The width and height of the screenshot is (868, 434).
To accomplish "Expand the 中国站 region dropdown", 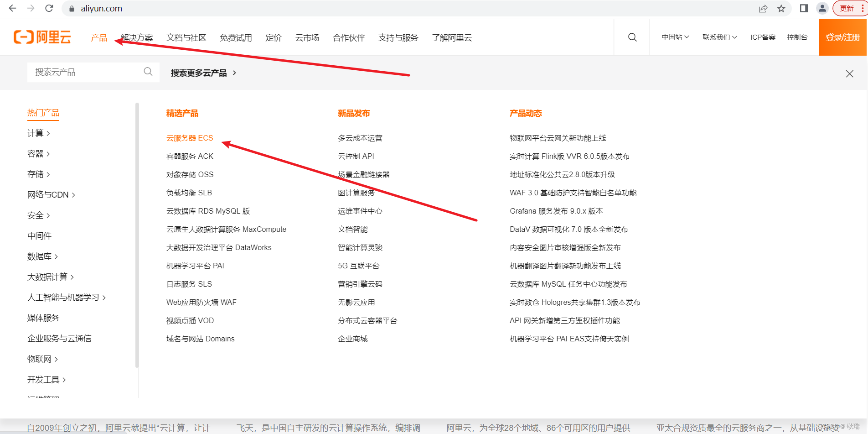I will (x=675, y=37).
